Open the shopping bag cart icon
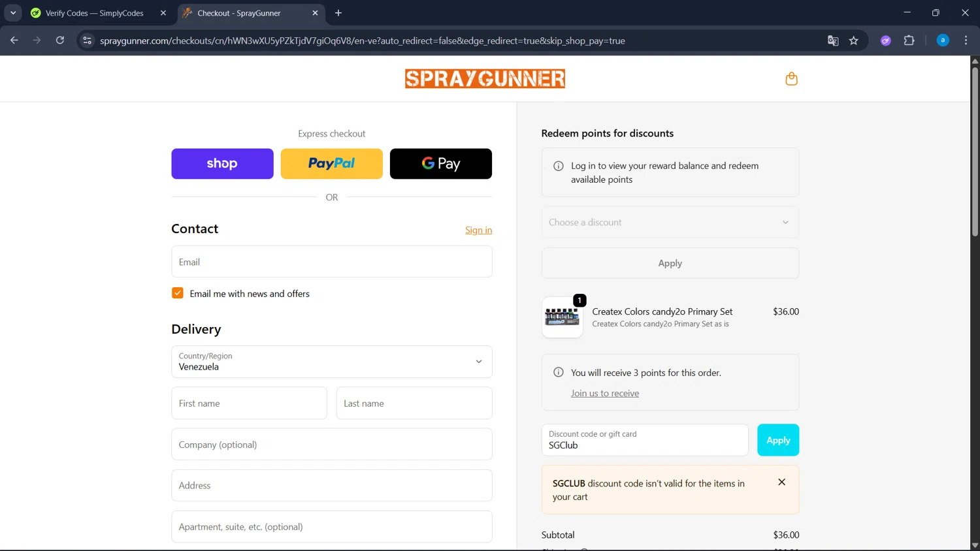The image size is (980, 551). click(791, 79)
